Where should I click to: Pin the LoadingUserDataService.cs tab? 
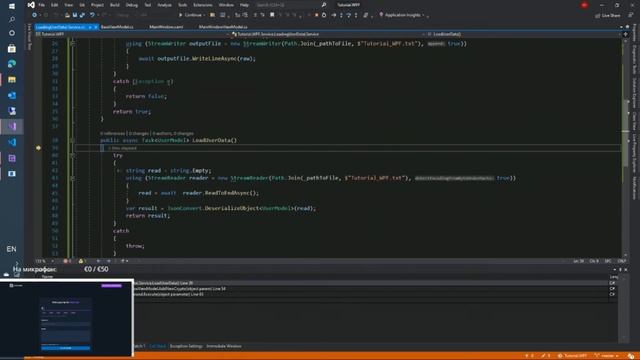point(90,27)
